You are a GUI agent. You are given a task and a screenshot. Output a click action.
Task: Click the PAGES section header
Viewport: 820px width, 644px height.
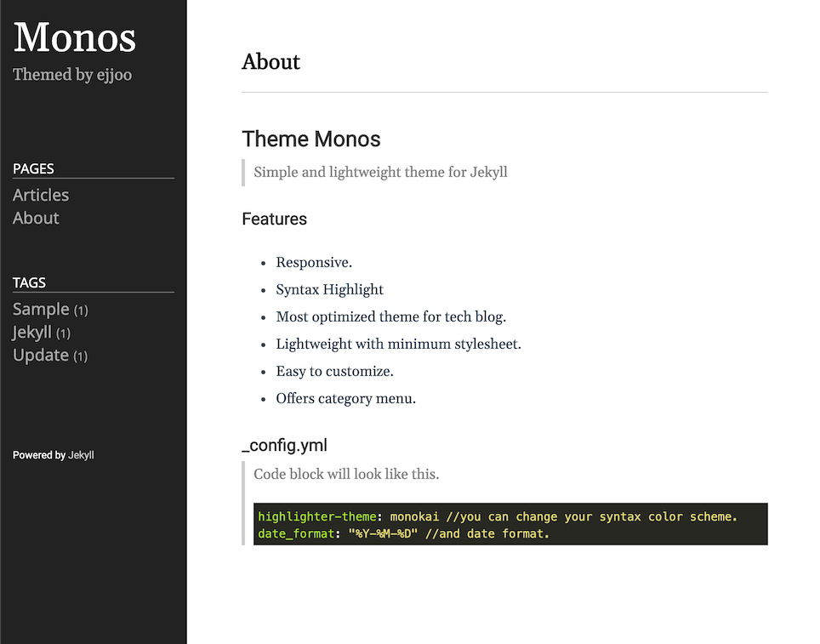coord(33,168)
